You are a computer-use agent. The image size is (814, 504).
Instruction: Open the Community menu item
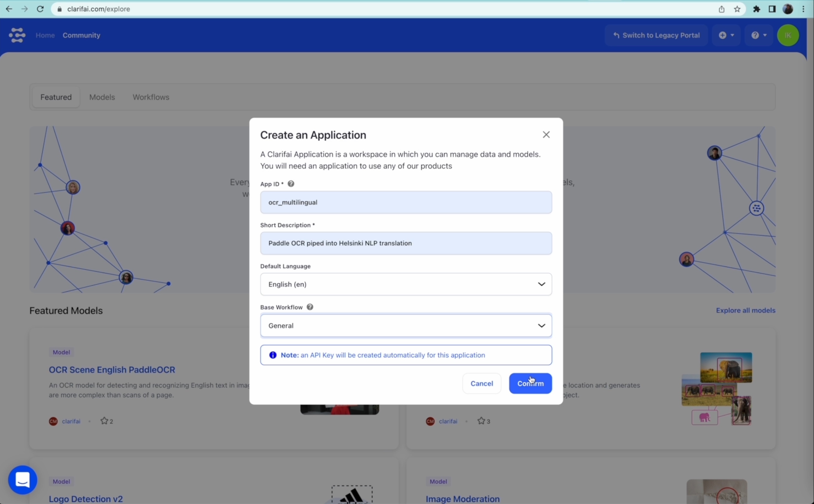(81, 35)
